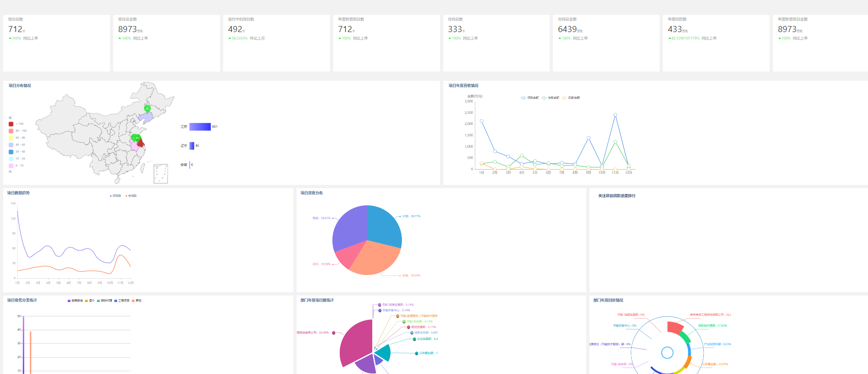Toggle the '0 - 10' pink legend swatch
Viewport: 868px width, 374px height.
click(x=11, y=166)
